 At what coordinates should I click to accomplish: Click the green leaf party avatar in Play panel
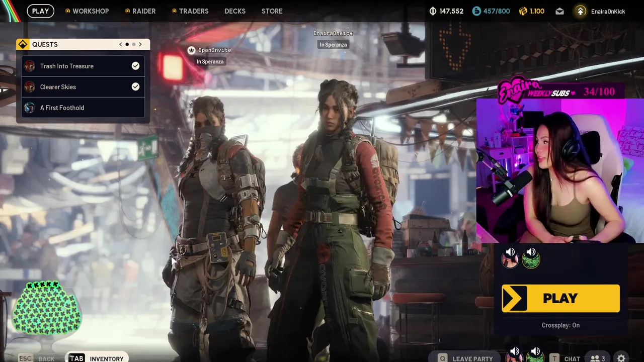(531, 260)
